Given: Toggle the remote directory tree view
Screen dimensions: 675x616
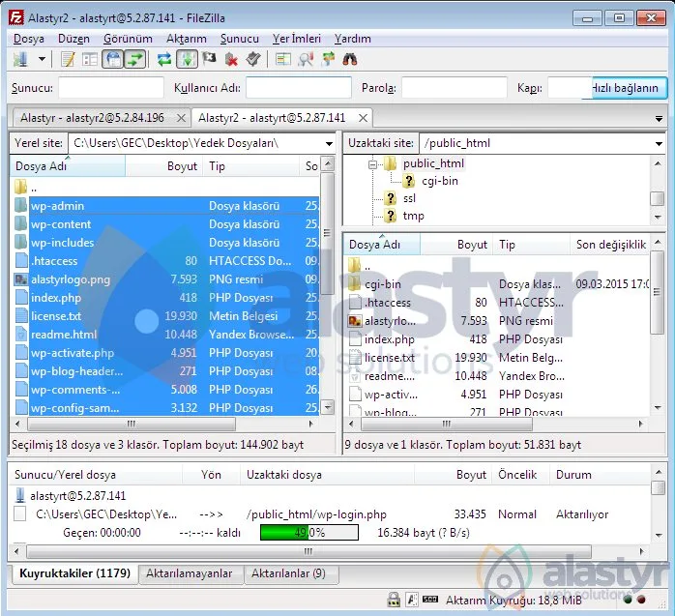Looking at the screenshot, I should click(x=113, y=59).
